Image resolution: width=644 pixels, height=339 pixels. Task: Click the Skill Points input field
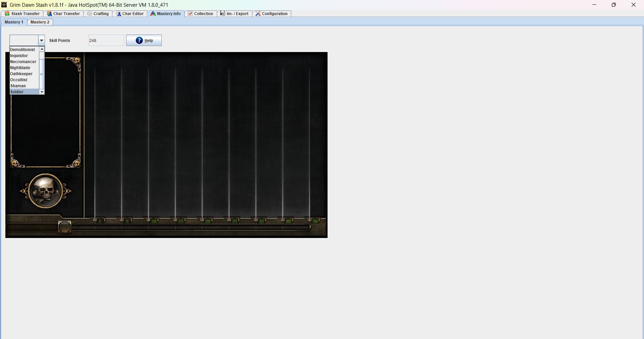106,40
